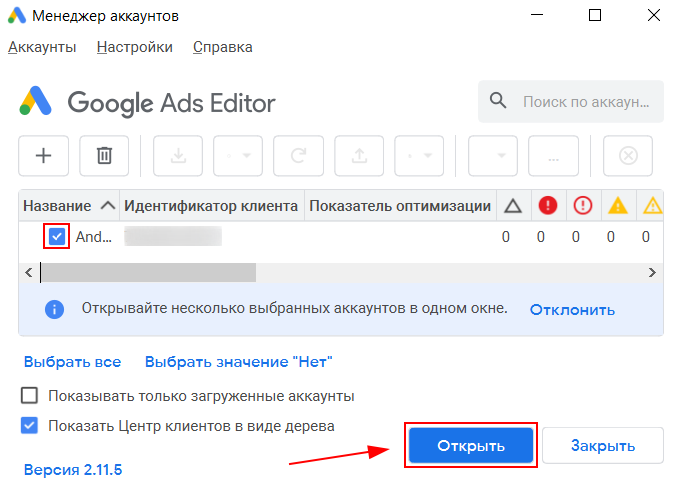
Task: Click the download account toolbar icon
Action: (x=178, y=155)
